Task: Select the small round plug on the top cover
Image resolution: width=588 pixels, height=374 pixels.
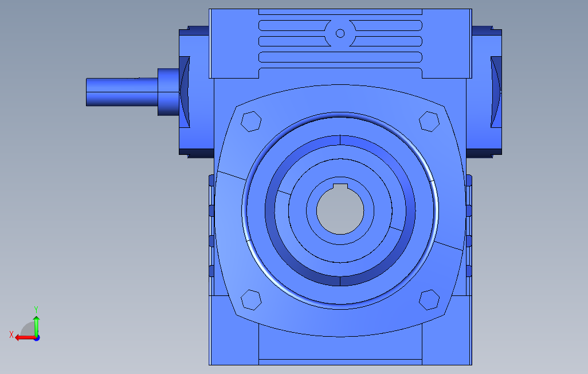Action: click(340, 33)
